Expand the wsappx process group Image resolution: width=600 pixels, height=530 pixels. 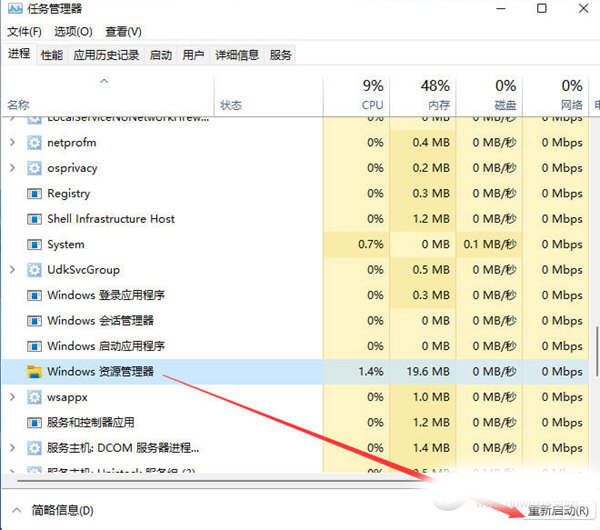point(12,397)
